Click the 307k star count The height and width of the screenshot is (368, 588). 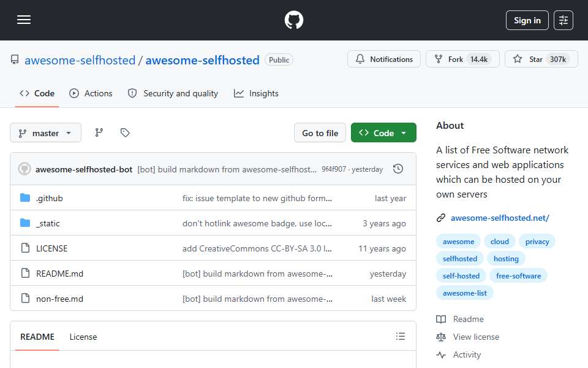pyautogui.click(x=557, y=59)
